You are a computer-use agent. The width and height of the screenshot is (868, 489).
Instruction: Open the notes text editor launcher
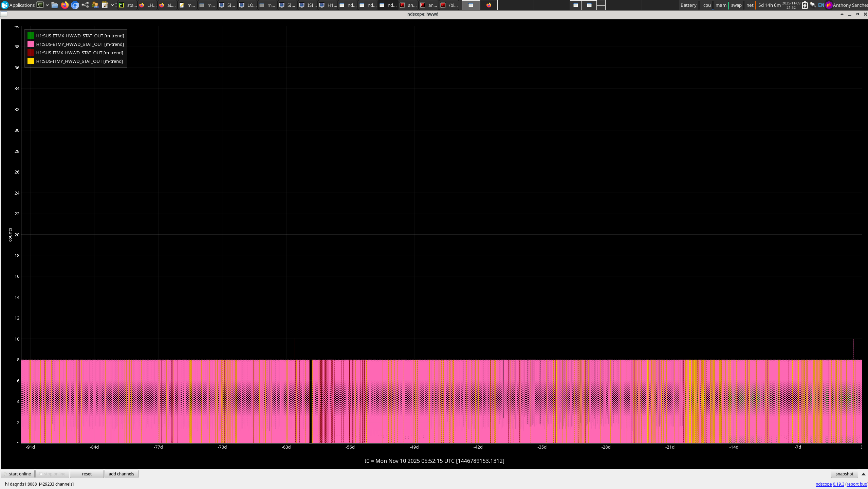coord(105,5)
